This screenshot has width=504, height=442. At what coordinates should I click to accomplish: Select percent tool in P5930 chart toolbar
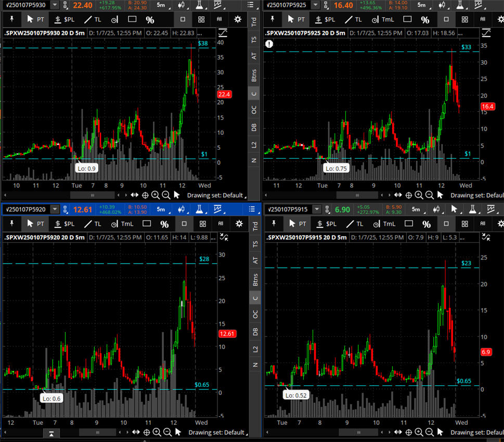150,19
